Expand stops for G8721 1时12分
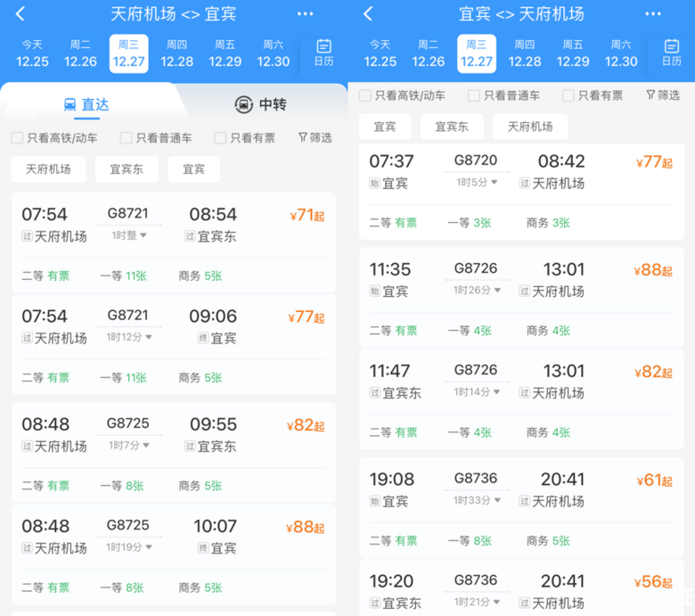The width and height of the screenshot is (695, 616). (x=129, y=338)
